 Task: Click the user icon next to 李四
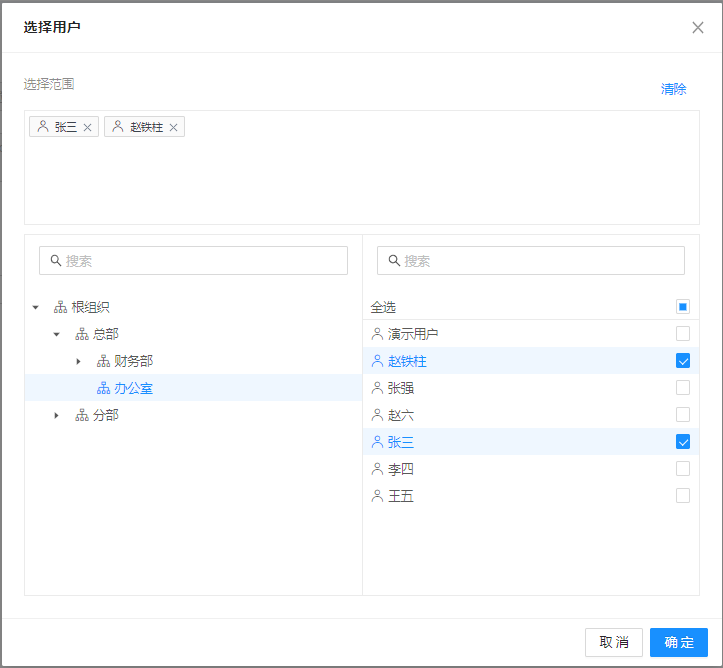pos(377,469)
